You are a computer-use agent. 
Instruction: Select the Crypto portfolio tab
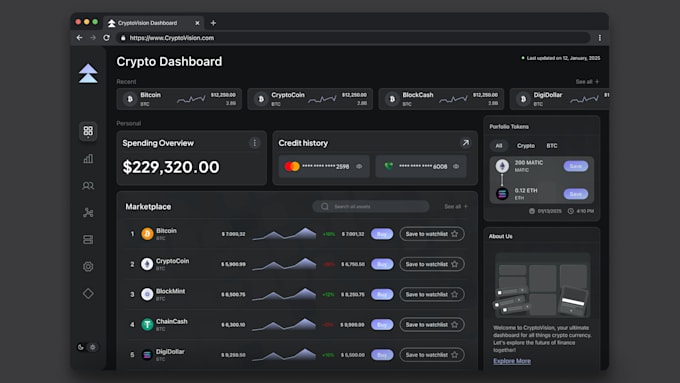526,146
